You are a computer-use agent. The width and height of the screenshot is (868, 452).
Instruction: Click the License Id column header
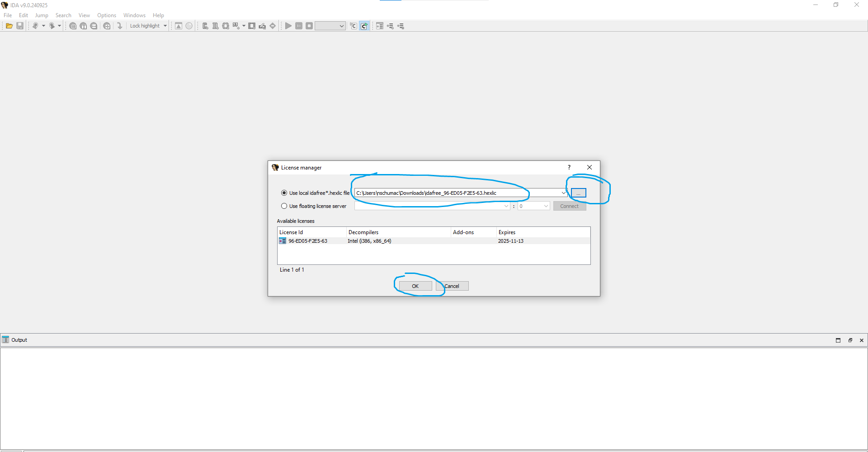click(x=312, y=232)
